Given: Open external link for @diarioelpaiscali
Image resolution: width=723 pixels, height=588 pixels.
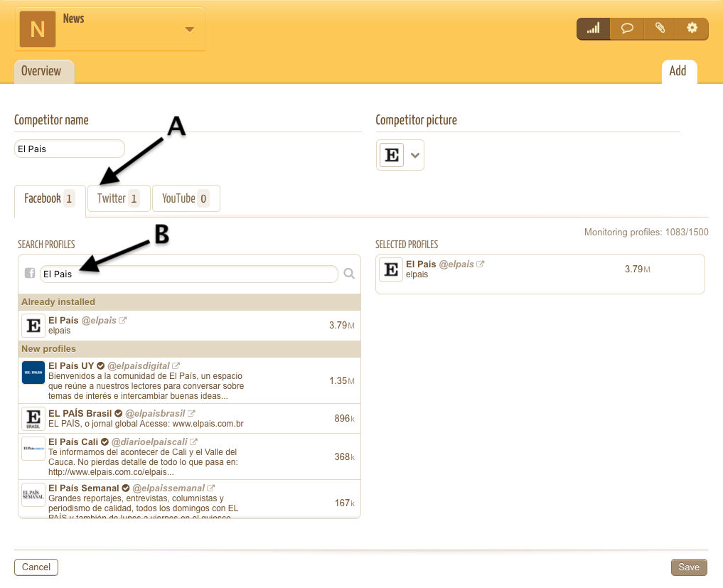Looking at the screenshot, I should (193, 442).
